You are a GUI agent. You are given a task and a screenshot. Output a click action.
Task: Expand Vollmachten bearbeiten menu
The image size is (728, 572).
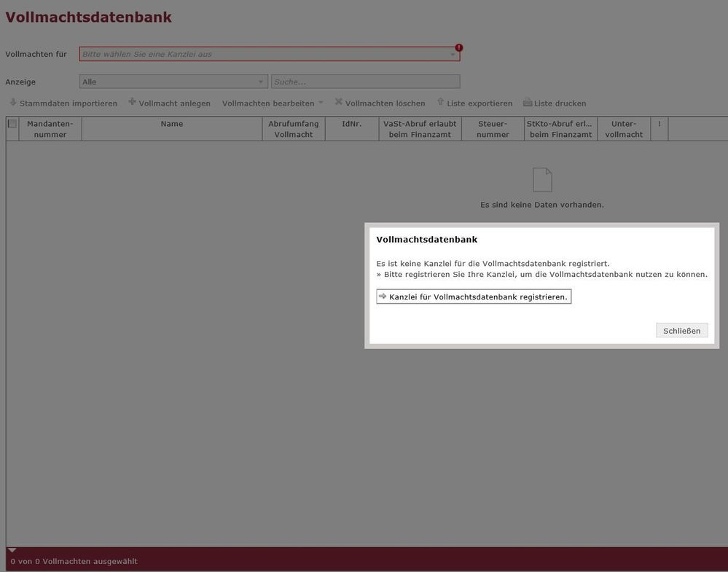tap(273, 103)
